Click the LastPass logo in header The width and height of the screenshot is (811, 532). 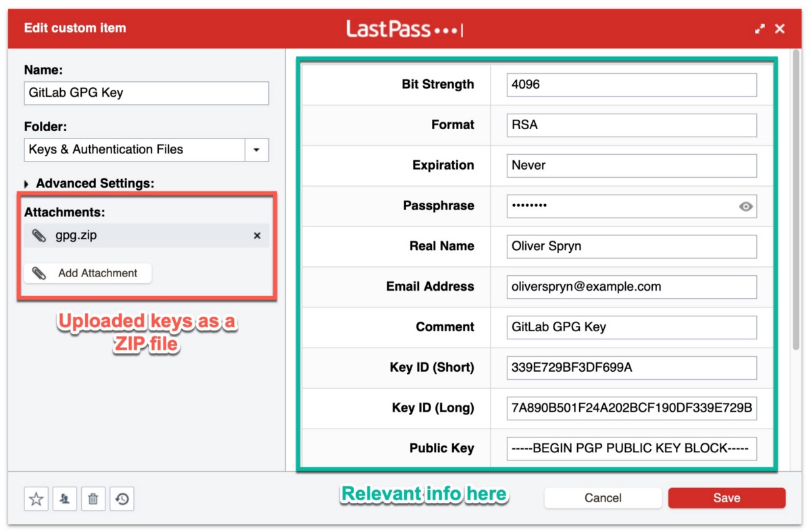tap(404, 29)
